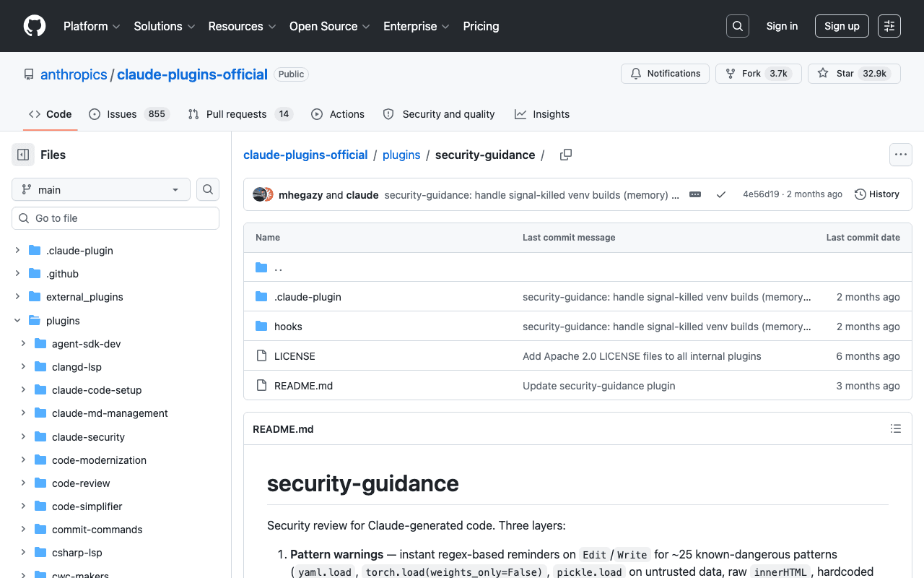The height and width of the screenshot is (578, 924).
Task: Open 'Update security-guidance plugin' commit message
Action: click(599, 386)
